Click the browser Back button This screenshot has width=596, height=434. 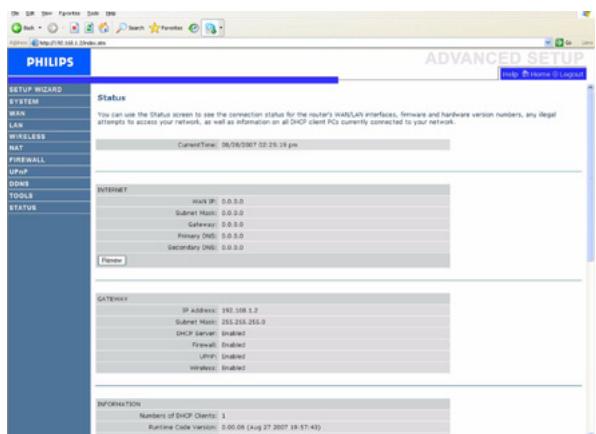click(23, 28)
